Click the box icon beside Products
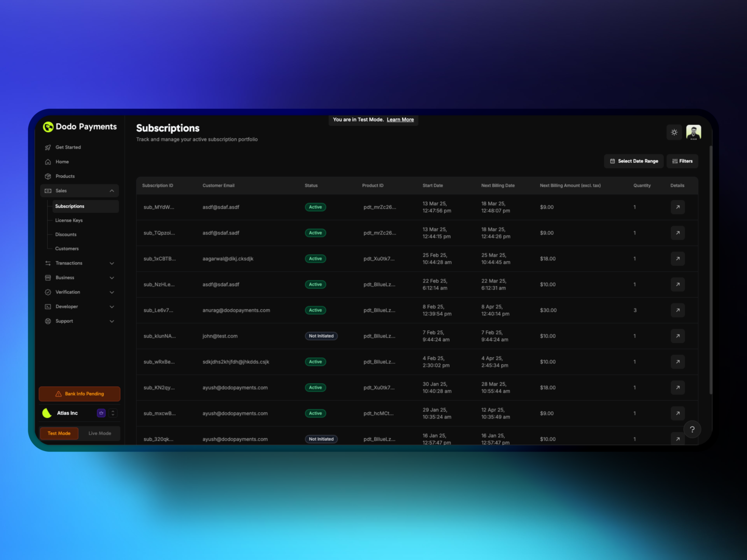747x560 pixels. click(x=48, y=176)
